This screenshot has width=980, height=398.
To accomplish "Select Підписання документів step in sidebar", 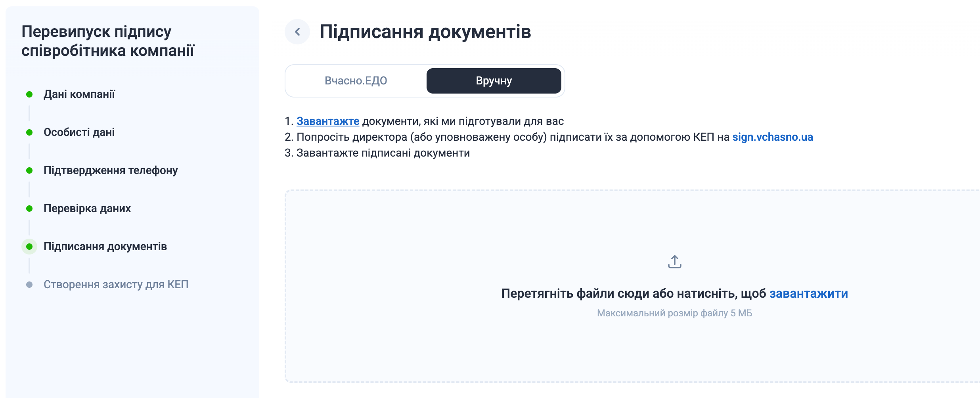I will 105,247.
